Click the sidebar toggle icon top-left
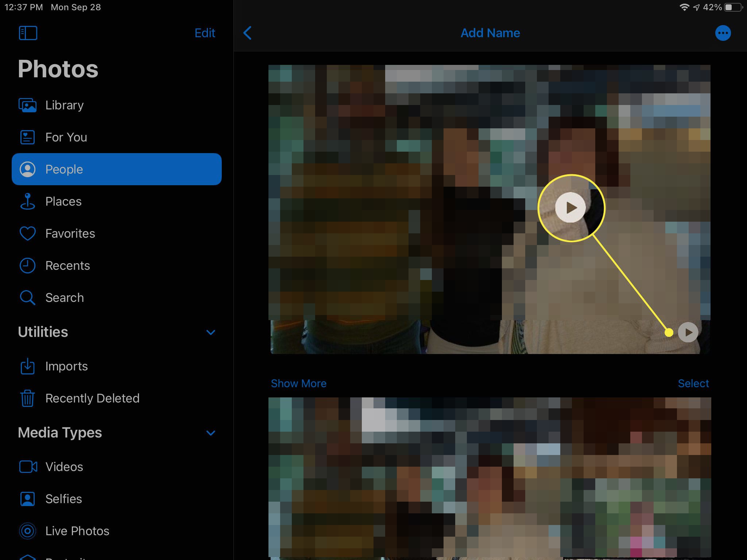This screenshot has height=560, width=747. coord(28,33)
